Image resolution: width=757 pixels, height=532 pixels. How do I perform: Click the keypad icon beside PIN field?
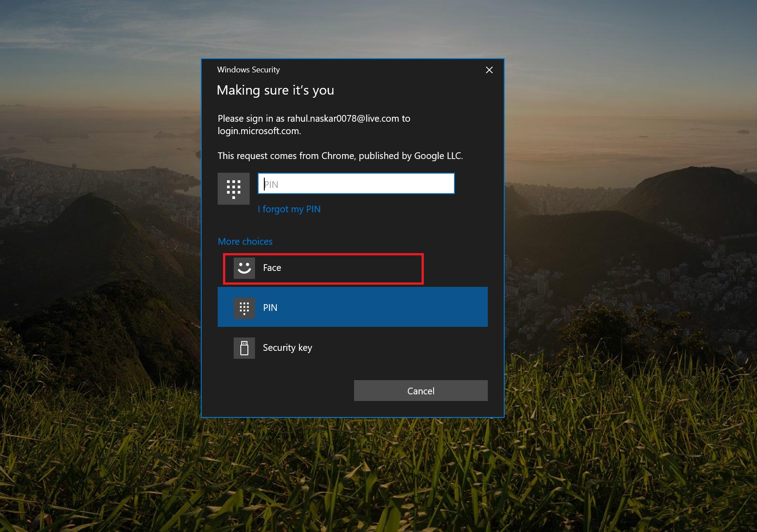pyautogui.click(x=234, y=189)
